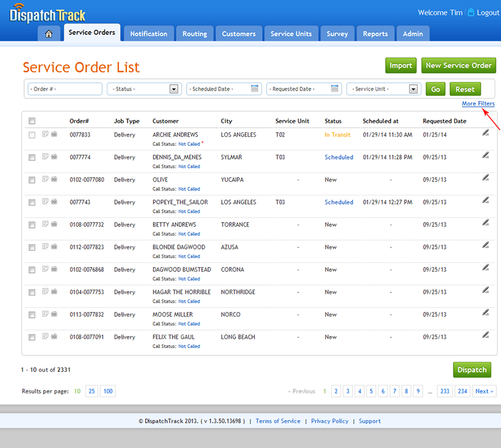
Task: Open notes icon for order 0077833
Action: pyautogui.click(x=45, y=135)
